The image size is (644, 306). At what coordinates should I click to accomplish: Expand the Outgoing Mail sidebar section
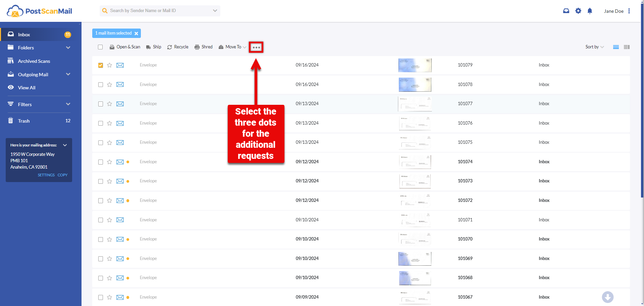[x=68, y=74]
